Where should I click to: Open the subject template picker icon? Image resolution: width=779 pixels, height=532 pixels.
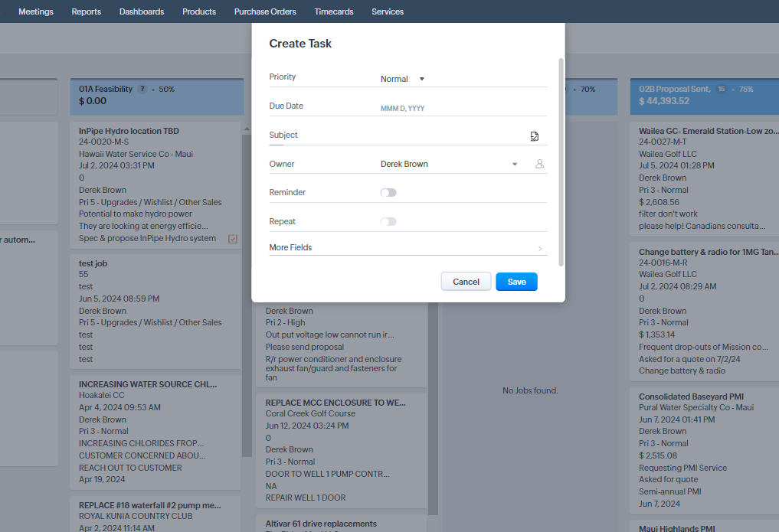pyautogui.click(x=534, y=136)
